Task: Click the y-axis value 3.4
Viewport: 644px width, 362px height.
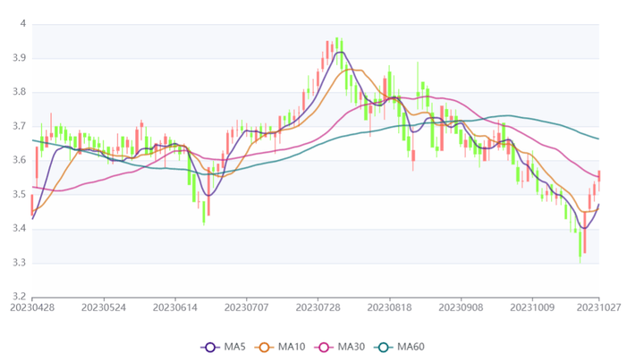Action: tap(20, 228)
